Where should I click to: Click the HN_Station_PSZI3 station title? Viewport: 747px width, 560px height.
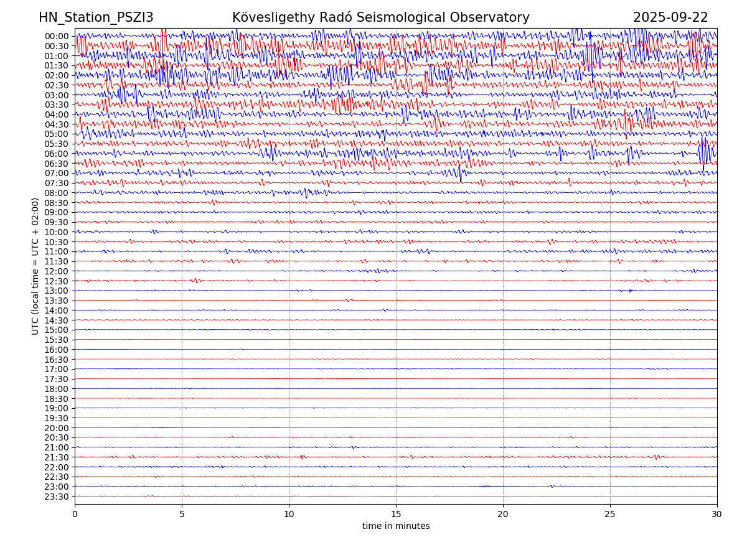pos(96,17)
